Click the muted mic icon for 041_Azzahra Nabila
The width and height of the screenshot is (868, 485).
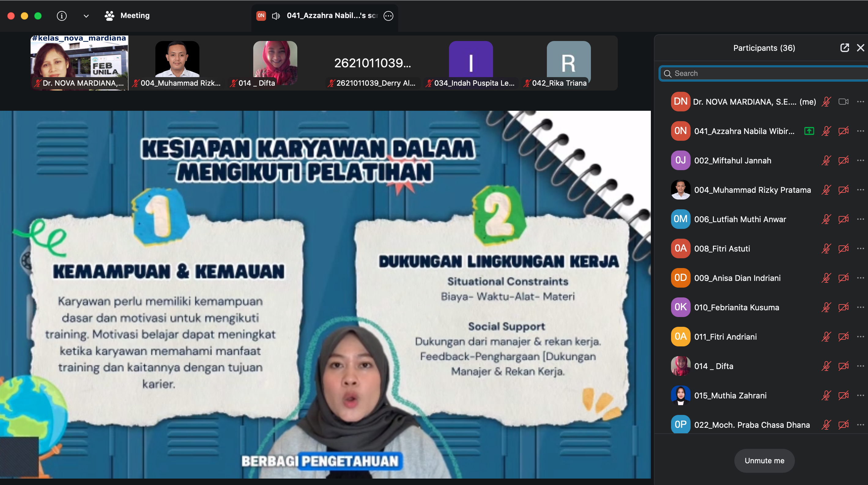click(826, 131)
